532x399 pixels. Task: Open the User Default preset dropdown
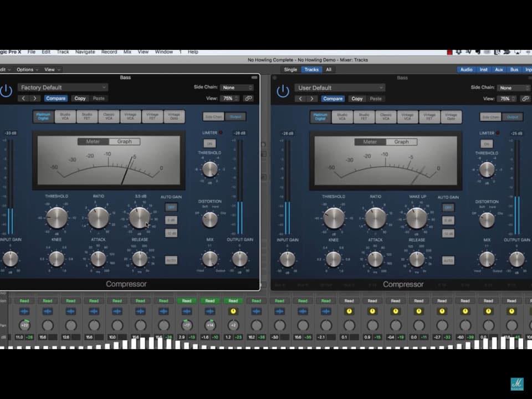[340, 88]
